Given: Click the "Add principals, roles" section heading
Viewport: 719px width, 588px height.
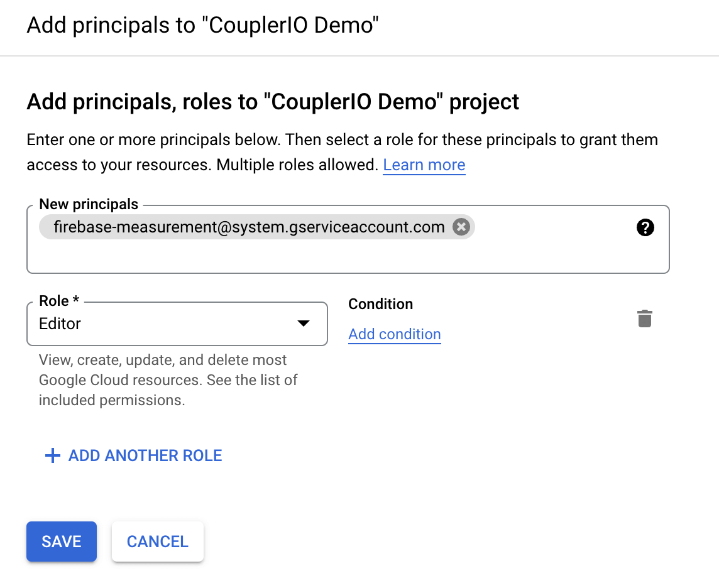Looking at the screenshot, I should (273, 101).
